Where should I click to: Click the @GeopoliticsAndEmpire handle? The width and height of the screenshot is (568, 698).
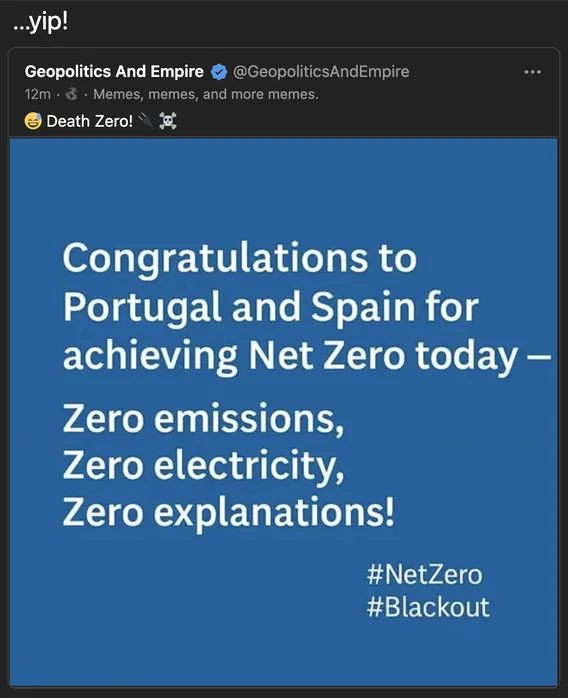click(321, 72)
